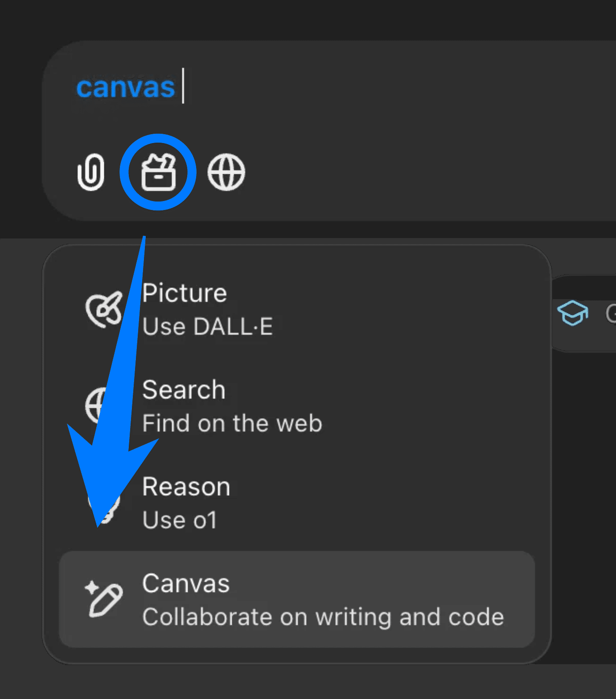Viewport: 616px width, 699px height.
Task: Click the "Use o1" subtitle text
Action: click(x=180, y=520)
